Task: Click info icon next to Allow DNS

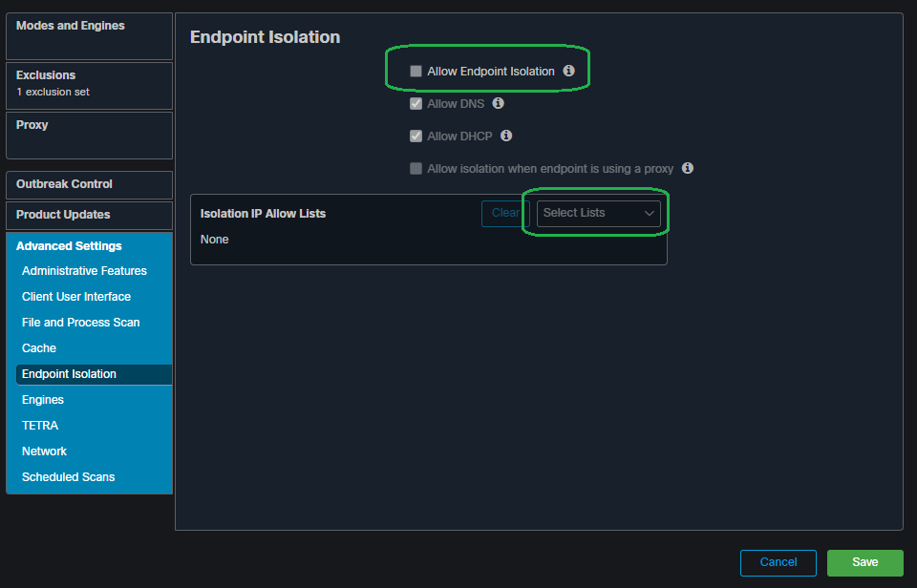Action: point(498,104)
